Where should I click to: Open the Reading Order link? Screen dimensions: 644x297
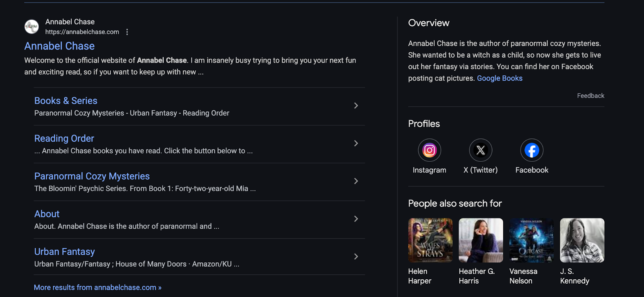coord(64,138)
